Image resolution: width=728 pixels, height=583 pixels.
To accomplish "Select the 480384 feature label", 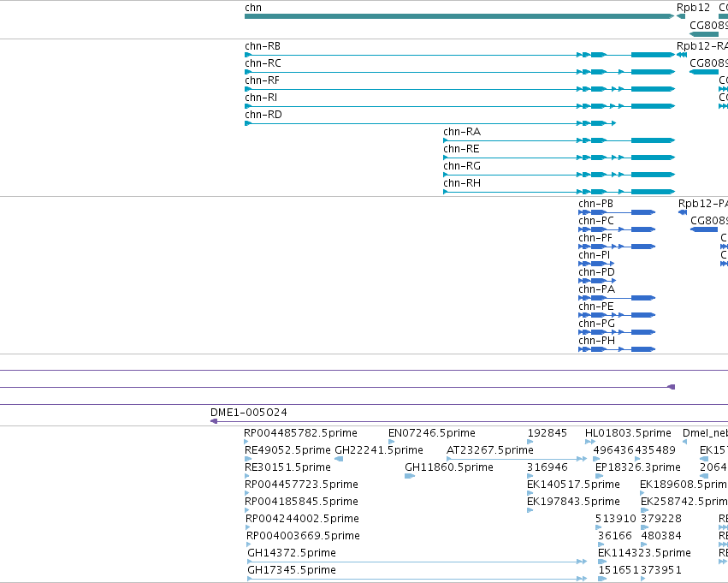I will [x=661, y=536].
